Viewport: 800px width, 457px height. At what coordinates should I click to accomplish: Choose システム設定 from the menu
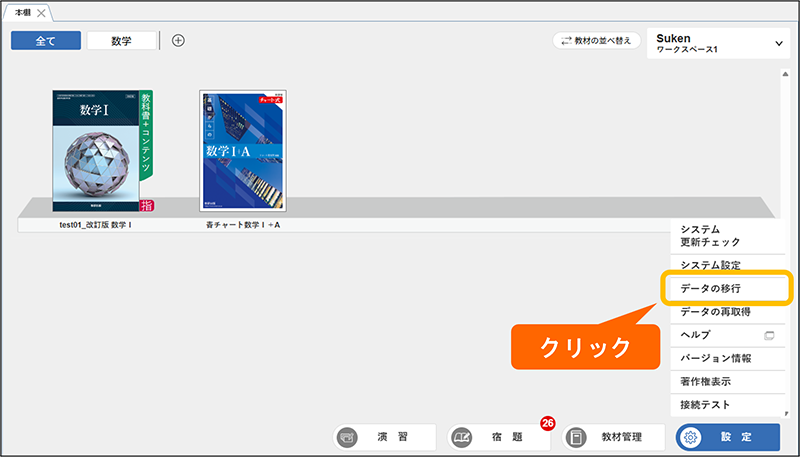pyautogui.click(x=710, y=264)
